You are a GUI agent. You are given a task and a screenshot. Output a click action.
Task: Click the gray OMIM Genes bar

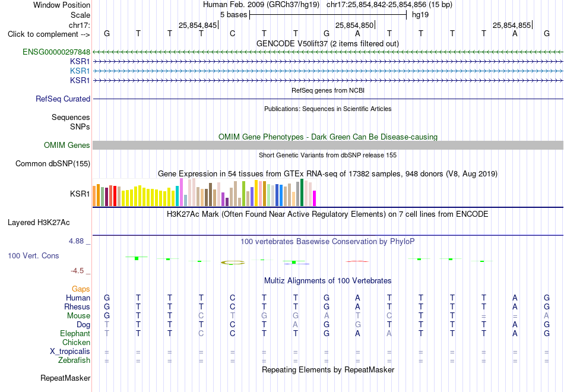point(328,145)
